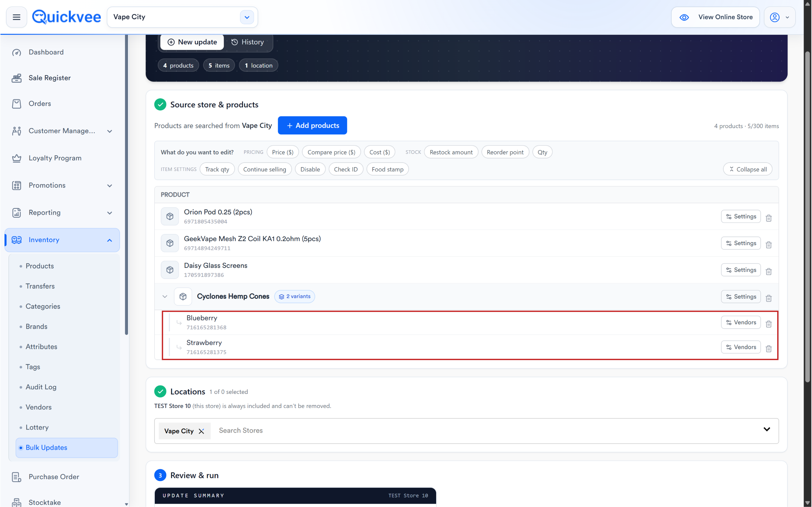Remove the Strawberry variant trash icon
Screen dimensions: 812x507
(769, 349)
